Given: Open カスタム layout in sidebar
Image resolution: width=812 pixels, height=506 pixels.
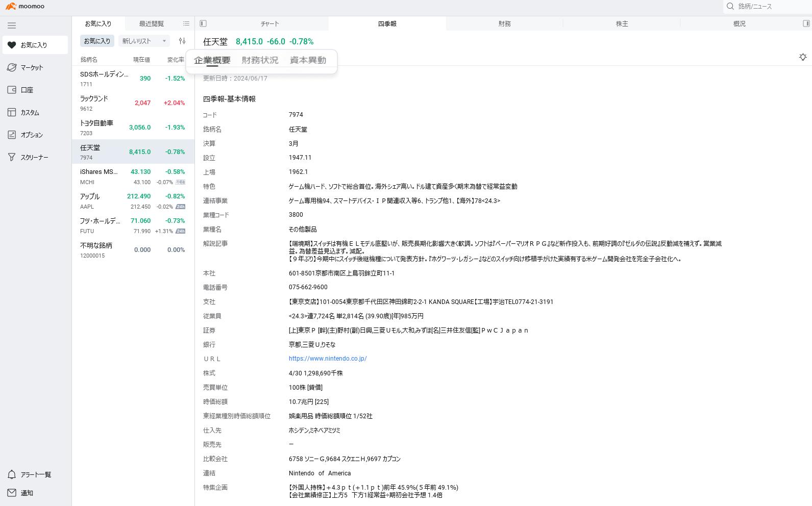Looking at the screenshot, I should click(35, 112).
